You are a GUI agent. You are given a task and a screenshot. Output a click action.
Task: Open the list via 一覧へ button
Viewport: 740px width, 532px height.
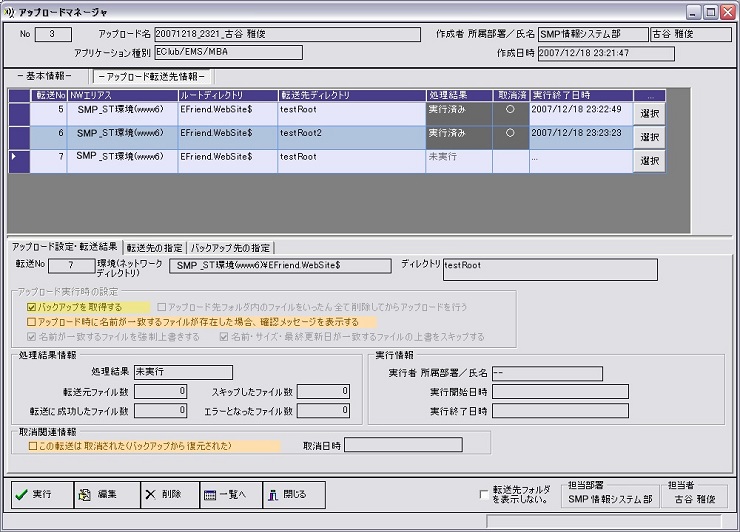pyautogui.click(x=231, y=495)
